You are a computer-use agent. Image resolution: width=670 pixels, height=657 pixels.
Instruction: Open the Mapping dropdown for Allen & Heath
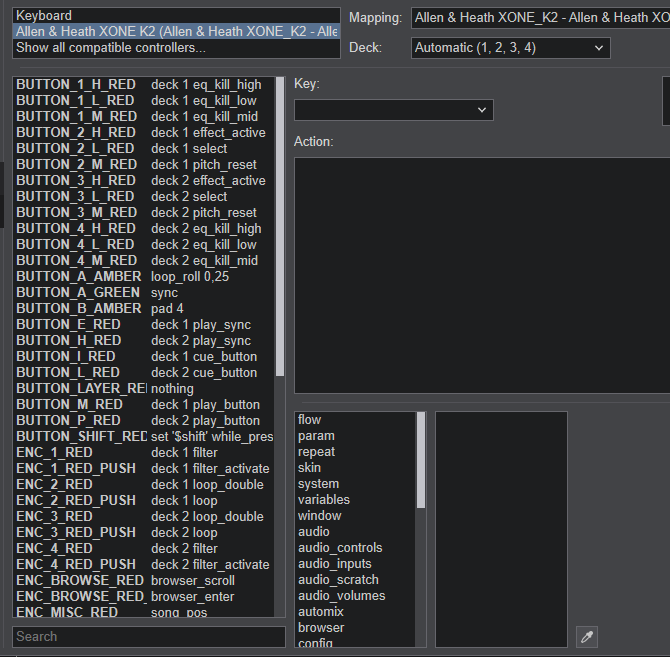click(x=541, y=18)
